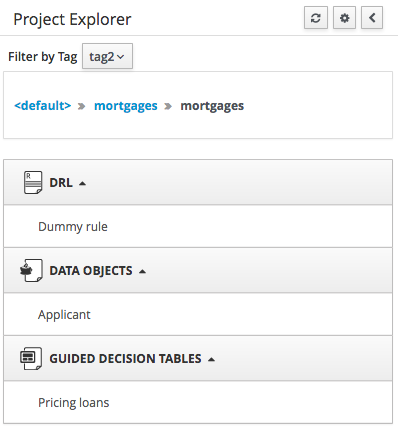Open the tag2 filter dropdown
This screenshot has height=426, width=398.
pyautogui.click(x=107, y=56)
